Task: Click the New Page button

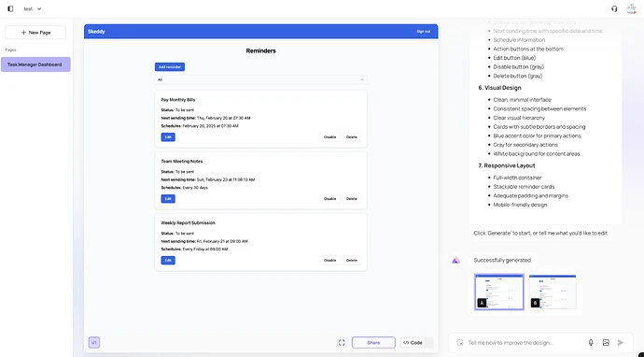Action: (35, 33)
